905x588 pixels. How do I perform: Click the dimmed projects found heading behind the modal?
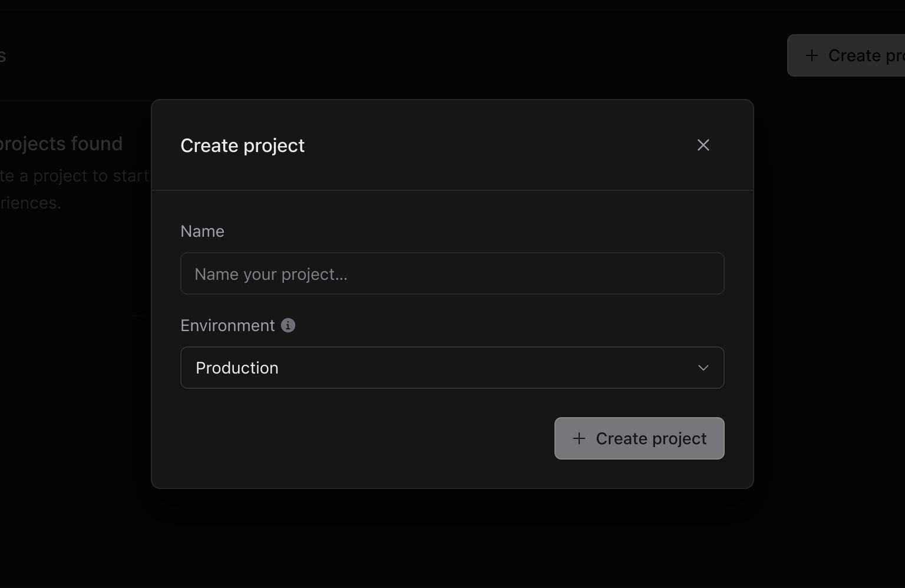pyautogui.click(x=61, y=143)
